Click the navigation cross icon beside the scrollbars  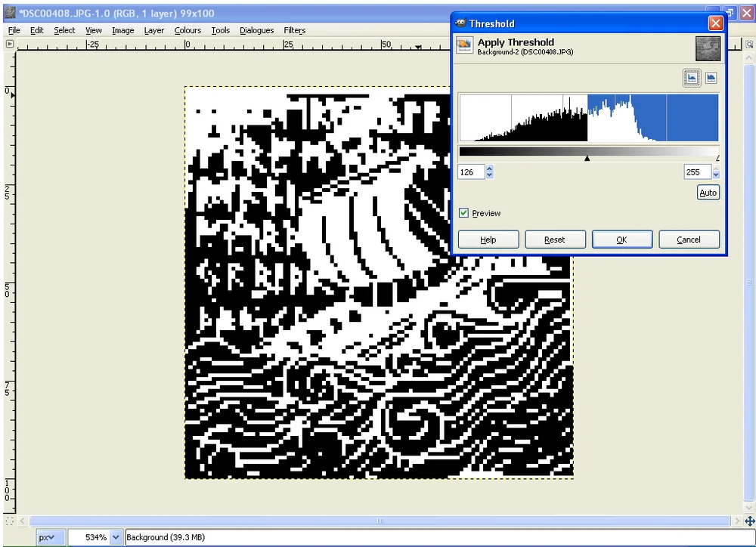(x=748, y=521)
